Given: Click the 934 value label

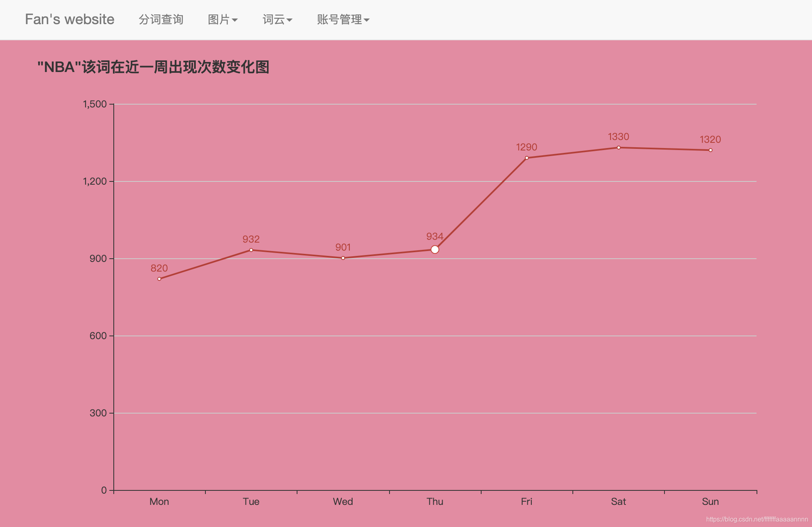Looking at the screenshot, I should 435,237.
